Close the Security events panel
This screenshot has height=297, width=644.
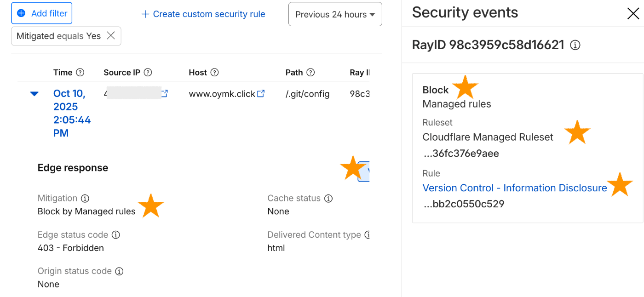(633, 14)
